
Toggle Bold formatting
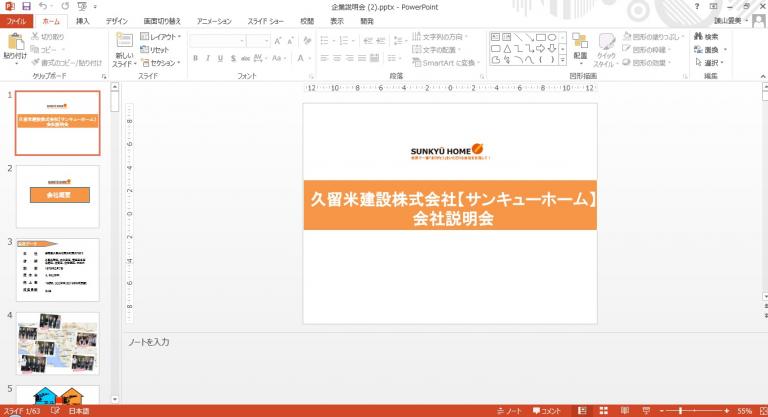(195, 58)
